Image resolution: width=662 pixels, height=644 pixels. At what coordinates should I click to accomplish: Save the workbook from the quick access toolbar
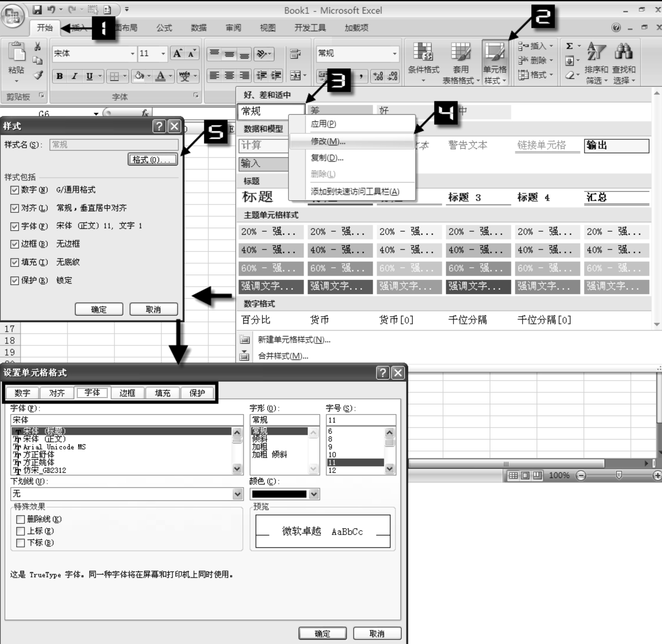(x=37, y=10)
